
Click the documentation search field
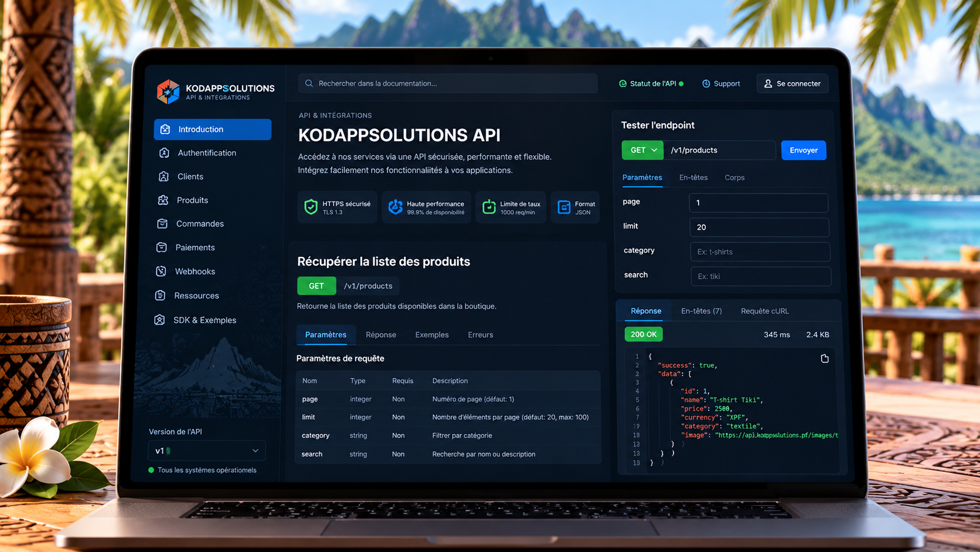pos(448,83)
